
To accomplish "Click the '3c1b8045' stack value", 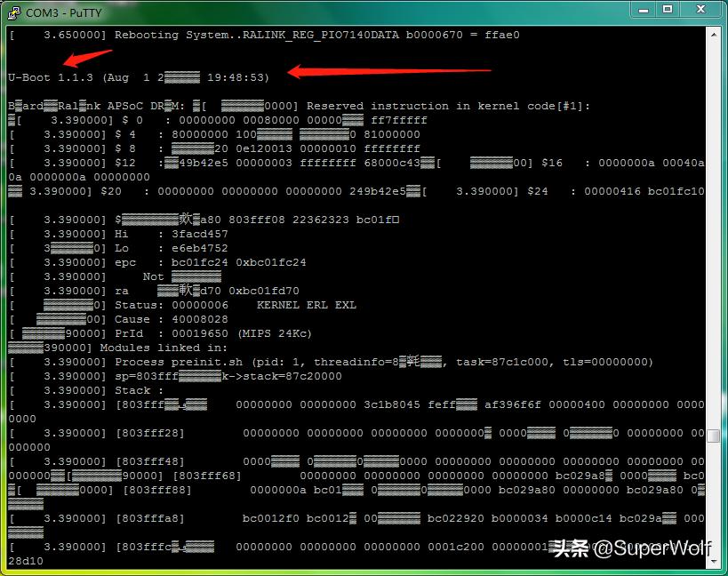I will click(392, 404).
